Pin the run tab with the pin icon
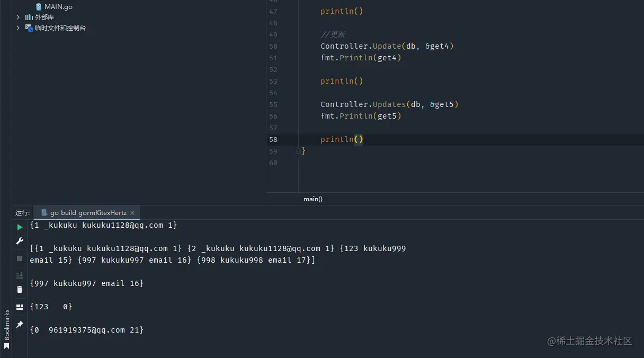 click(20, 324)
